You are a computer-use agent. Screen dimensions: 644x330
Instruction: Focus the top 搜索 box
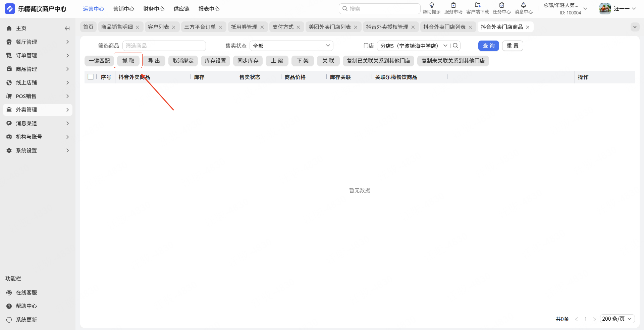click(380, 9)
